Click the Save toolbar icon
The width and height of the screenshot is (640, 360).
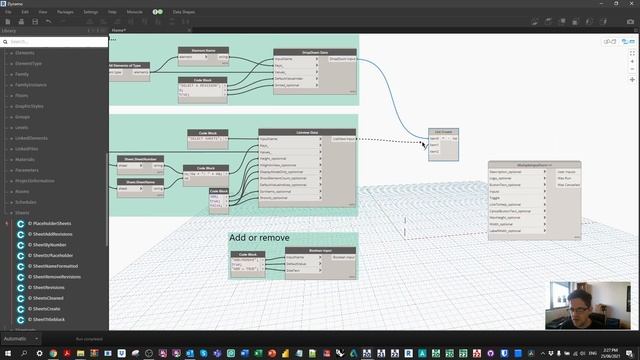tap(35, 22)
